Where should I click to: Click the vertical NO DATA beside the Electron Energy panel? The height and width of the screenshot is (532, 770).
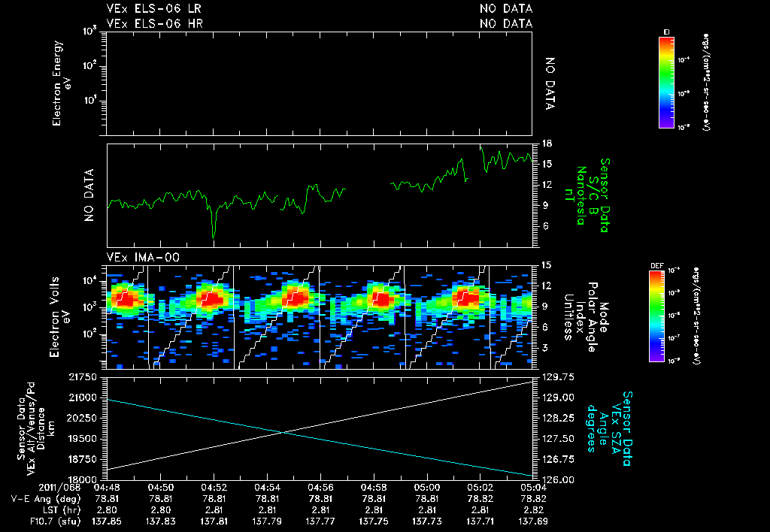point(550,83)
